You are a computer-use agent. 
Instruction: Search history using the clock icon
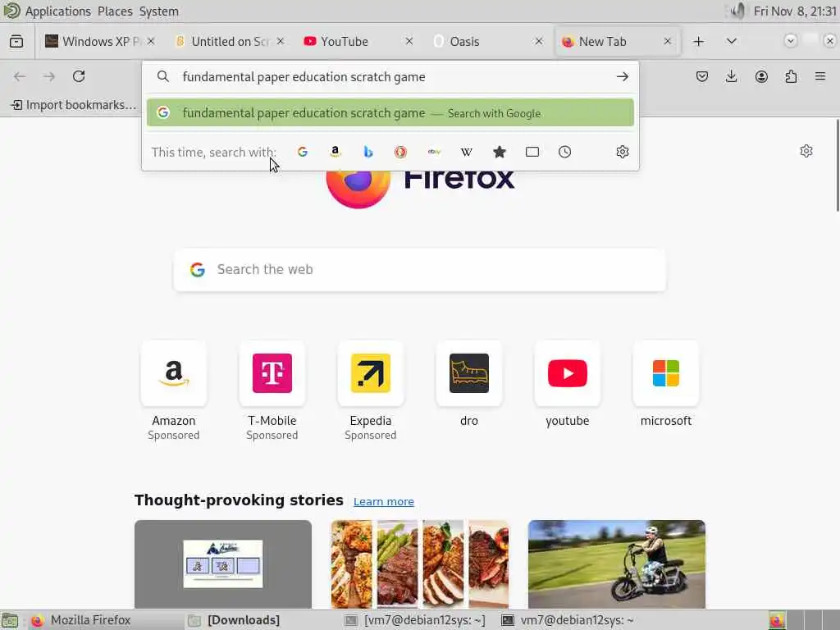coord(564,152)
